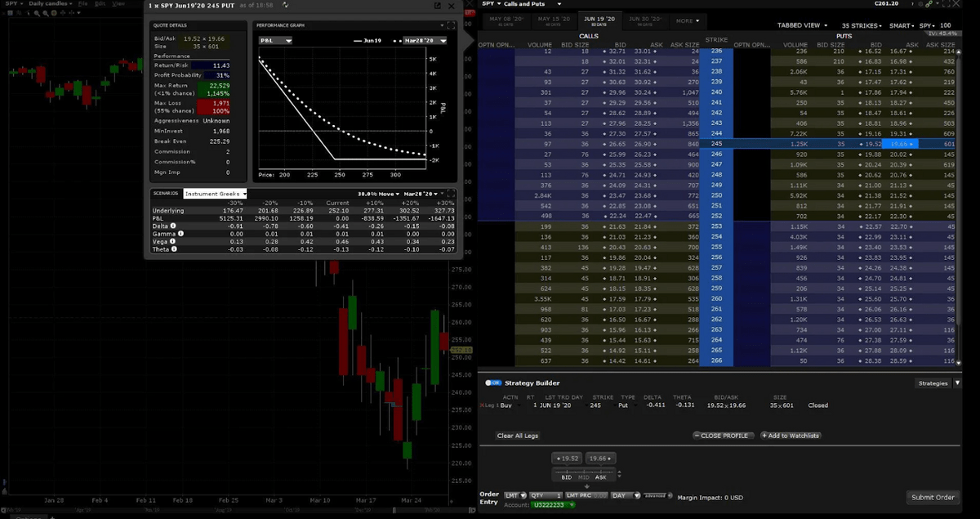Select the 250 strike cell

(x=717, y=195)
